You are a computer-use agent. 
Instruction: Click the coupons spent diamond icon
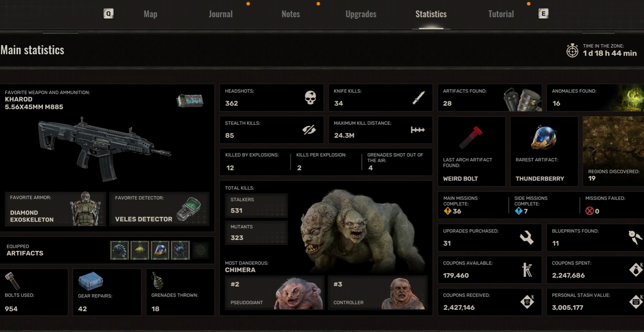coord(636,270)
